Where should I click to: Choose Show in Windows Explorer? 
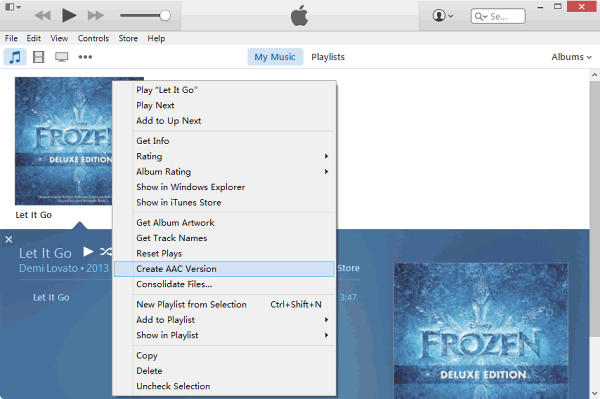[224, 187]
